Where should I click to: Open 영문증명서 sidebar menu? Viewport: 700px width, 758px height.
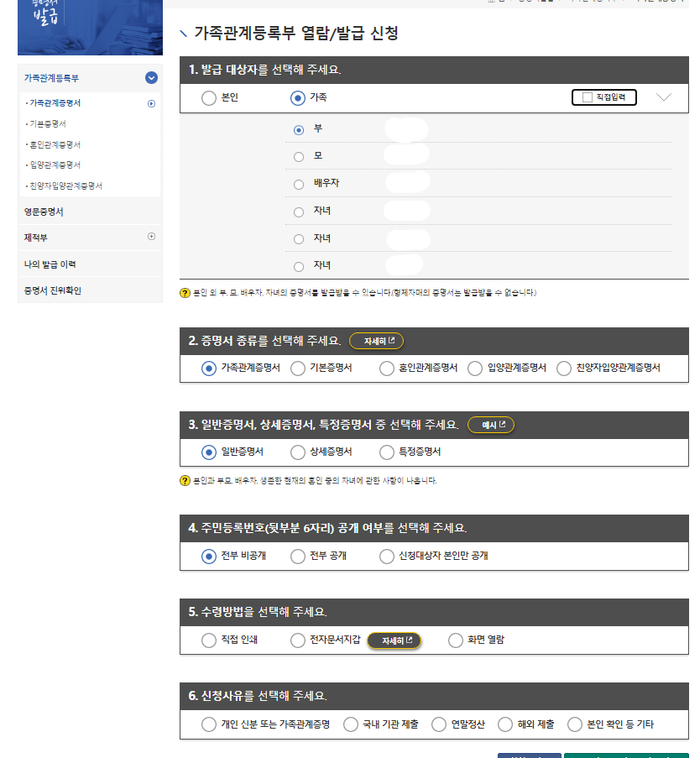(44, 212)
